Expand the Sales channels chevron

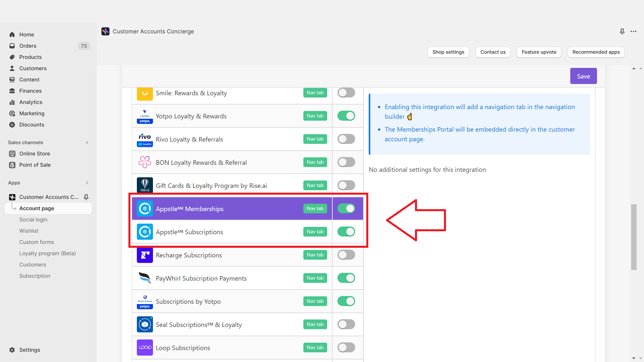[87, 142]
